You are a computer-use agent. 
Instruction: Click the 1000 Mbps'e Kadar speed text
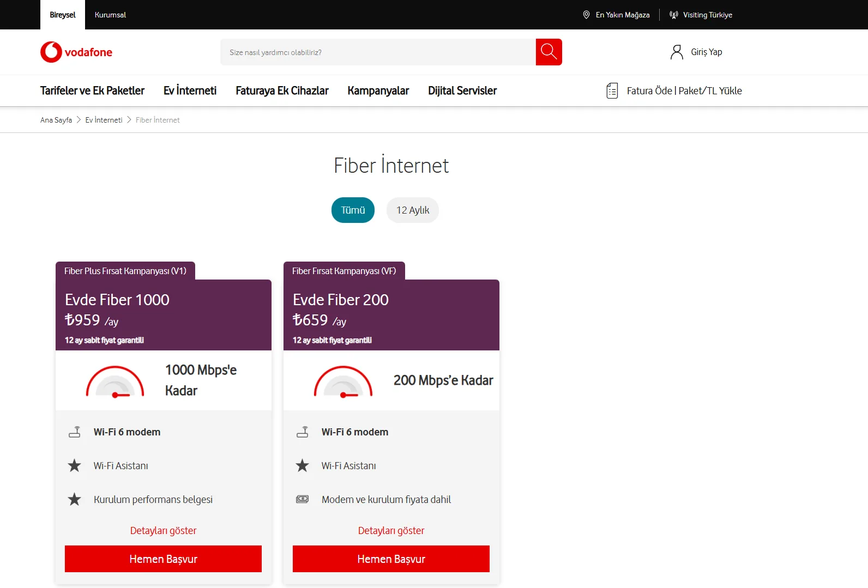[x=201, y=380]
